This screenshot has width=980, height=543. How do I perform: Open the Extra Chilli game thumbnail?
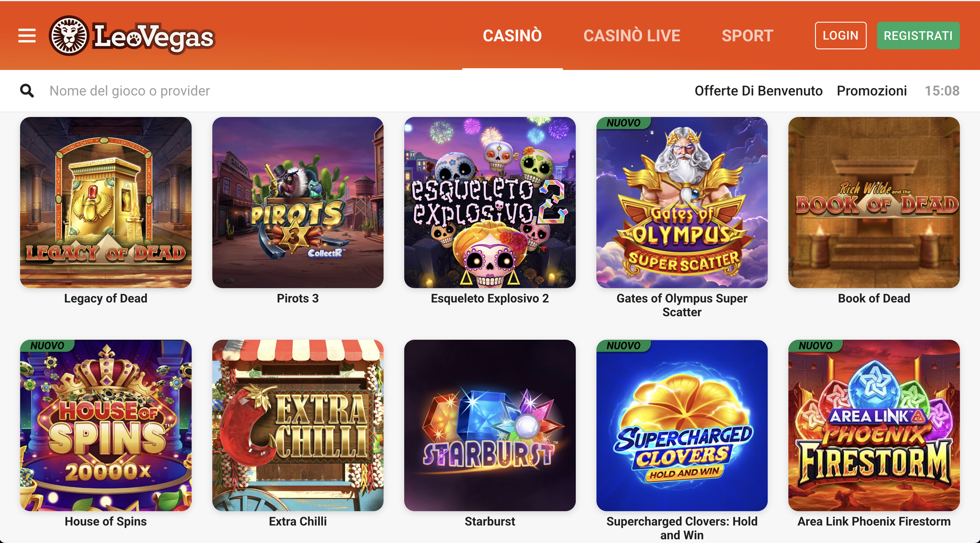(x=298, y=425)
